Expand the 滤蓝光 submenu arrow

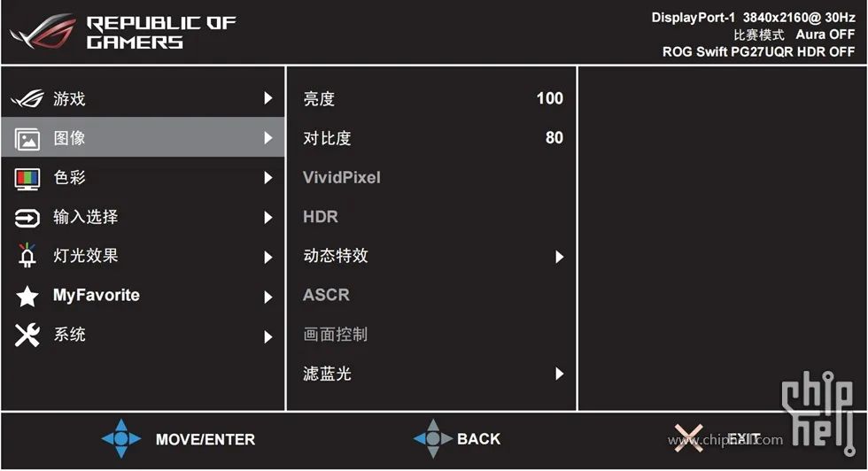click(x=559, y=374)
